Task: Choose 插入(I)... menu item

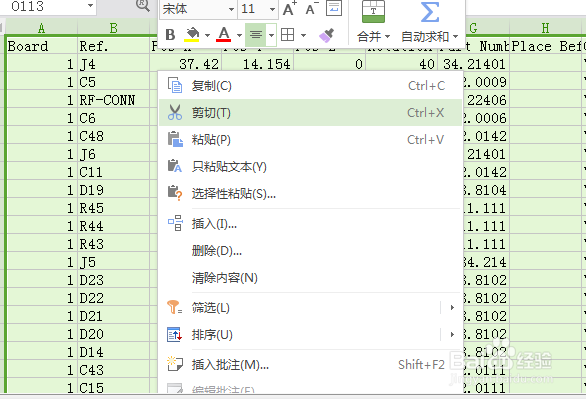Action: 311,223
